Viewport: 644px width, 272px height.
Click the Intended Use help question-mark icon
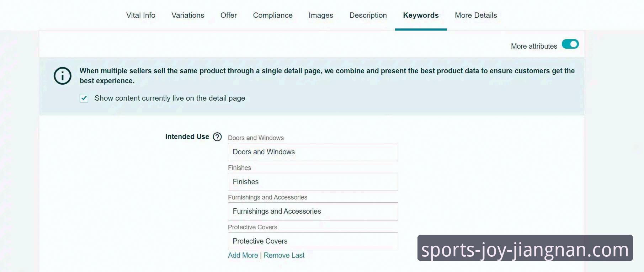click(x=217, y=137)
